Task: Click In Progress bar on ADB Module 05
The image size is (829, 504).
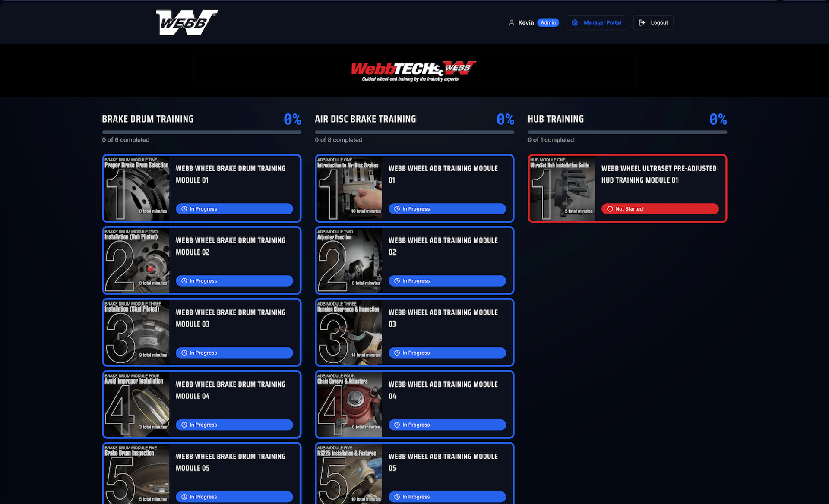Action: (447, 497)
